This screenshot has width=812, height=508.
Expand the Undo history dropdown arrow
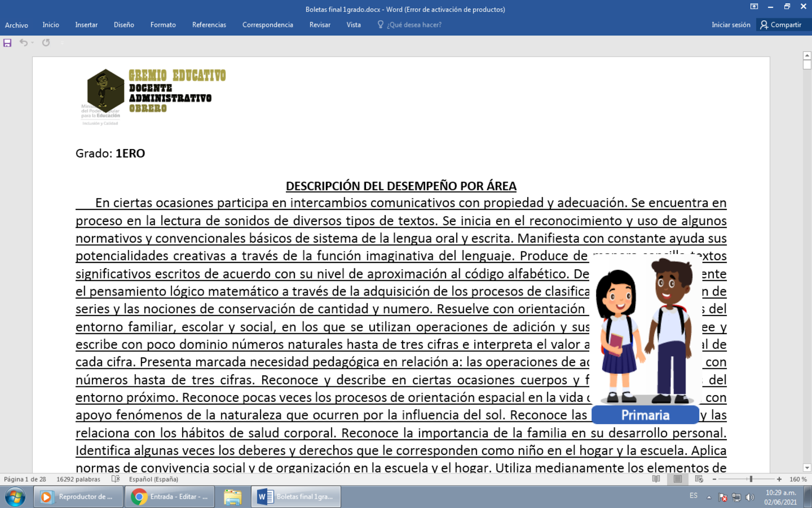(33, 43)
